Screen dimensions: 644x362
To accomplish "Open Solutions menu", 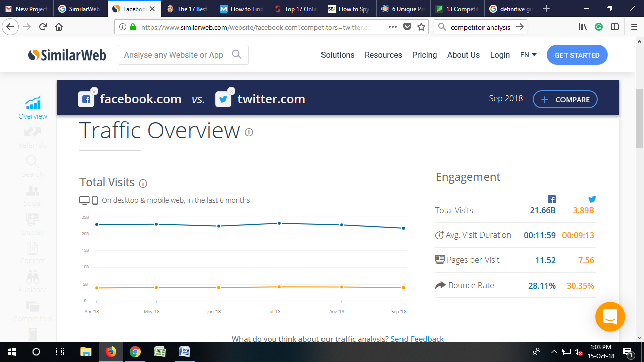I will pos(338,55).
